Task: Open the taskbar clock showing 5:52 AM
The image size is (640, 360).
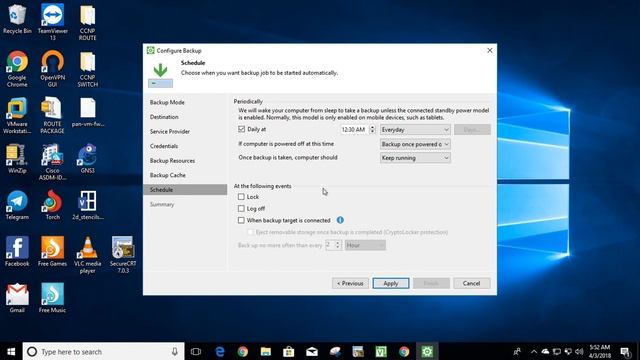Action: point(600,351)
